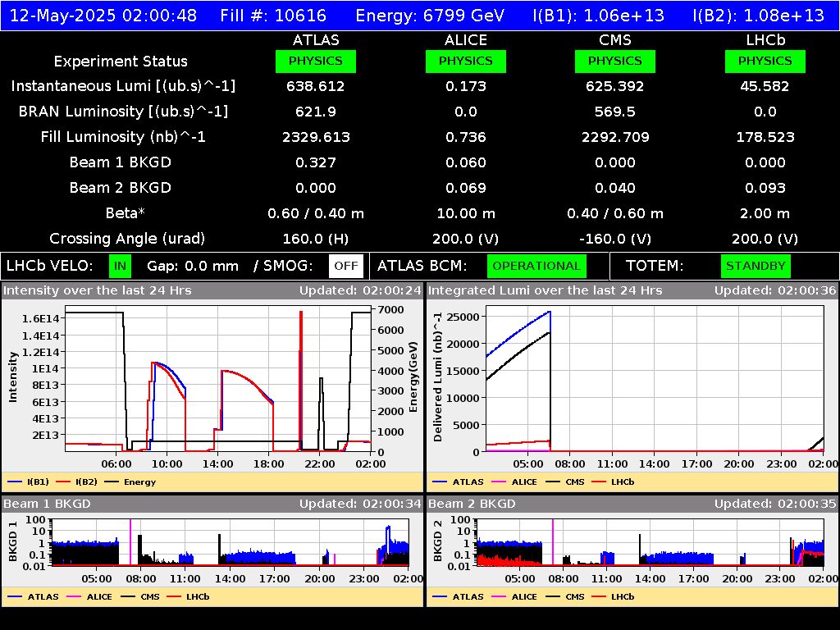Select the VELO Gap: 0.0 mm text
The width and height of the screenshot is (840, 630).
pyautogui.click(x=192, y=266)
